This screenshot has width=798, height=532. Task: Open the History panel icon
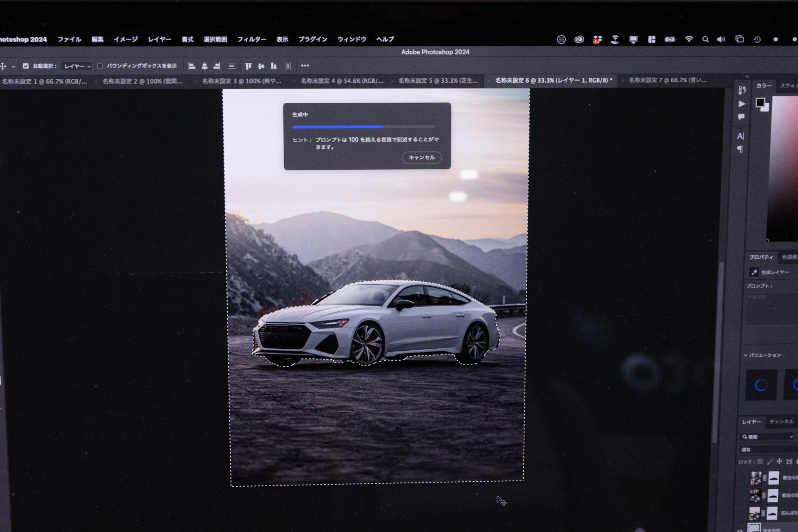(x=742, y=90)
